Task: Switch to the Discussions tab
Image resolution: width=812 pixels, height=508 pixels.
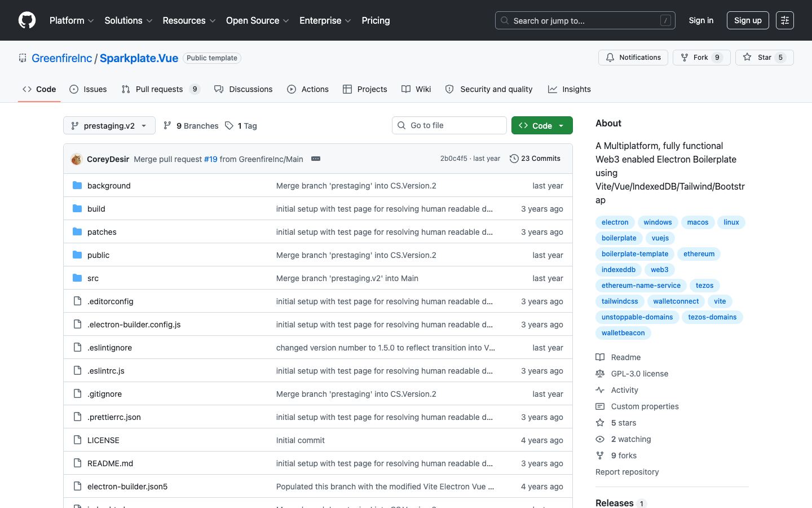Action: tap(244, 89)
